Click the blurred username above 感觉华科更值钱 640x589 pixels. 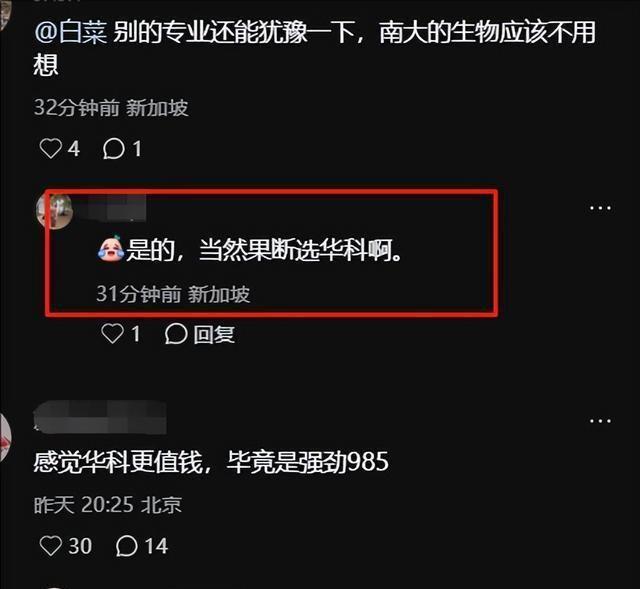point(100,417)
